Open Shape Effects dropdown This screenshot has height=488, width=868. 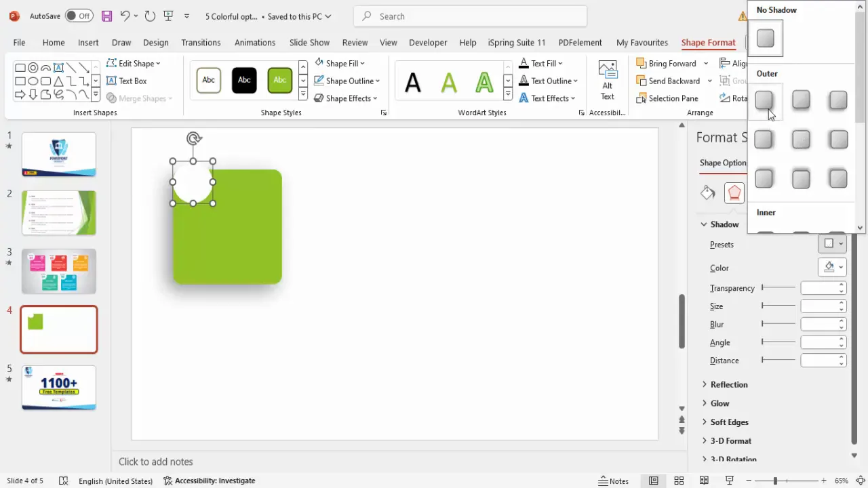(347, 98)
